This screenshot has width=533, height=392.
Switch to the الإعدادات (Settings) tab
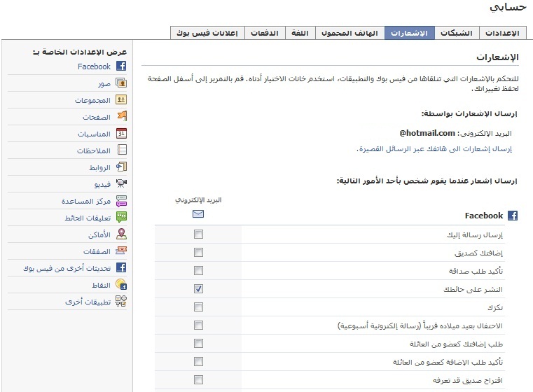(x=501, y=33)
